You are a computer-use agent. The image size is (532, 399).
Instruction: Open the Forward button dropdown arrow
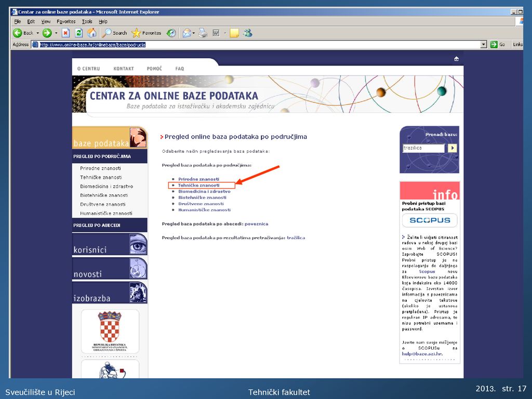[56, 33]
